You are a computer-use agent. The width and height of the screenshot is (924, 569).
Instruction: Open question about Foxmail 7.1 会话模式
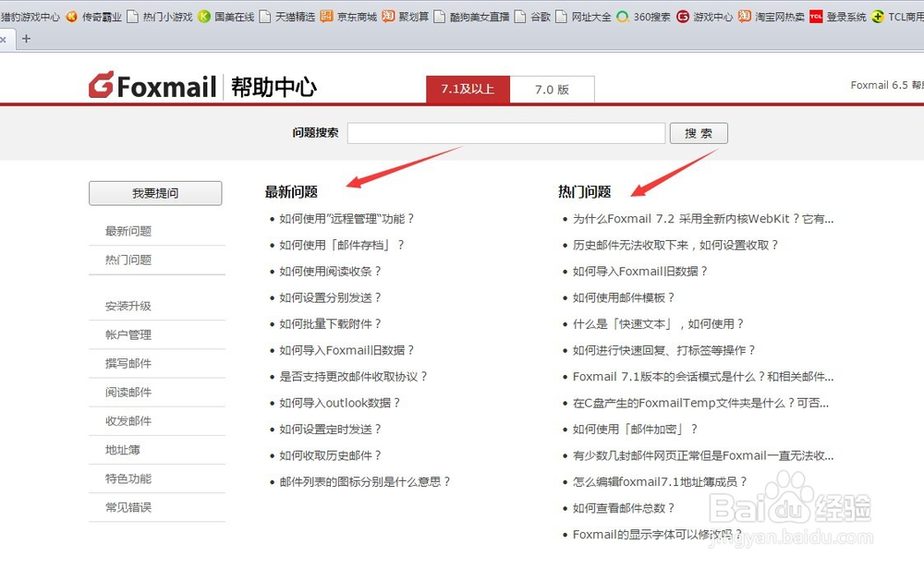(703, 377)
